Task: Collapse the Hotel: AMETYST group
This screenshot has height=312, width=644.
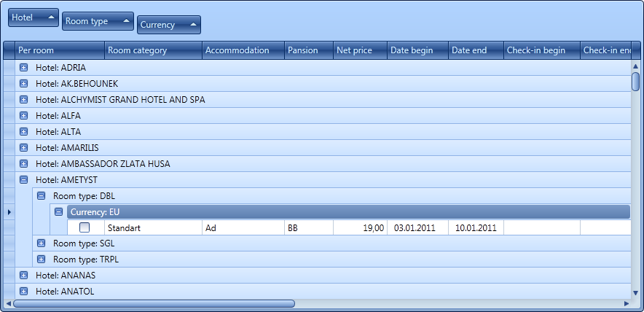Action: coord(23,180)
